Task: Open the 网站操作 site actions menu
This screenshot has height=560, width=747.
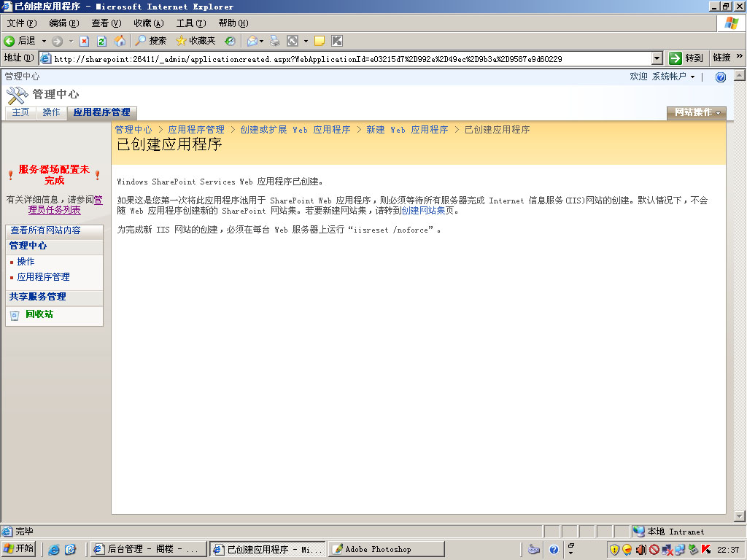Action: (x=697, y=112)
